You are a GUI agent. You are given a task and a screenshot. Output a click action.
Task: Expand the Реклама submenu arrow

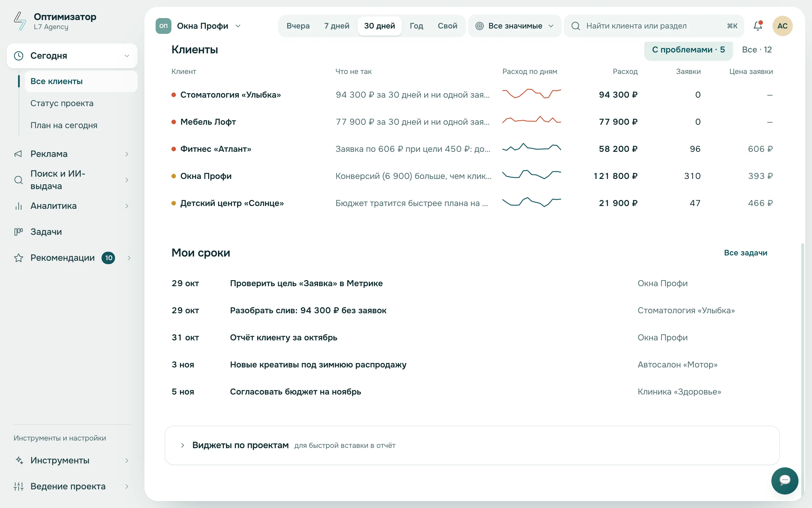pos(127,154)
